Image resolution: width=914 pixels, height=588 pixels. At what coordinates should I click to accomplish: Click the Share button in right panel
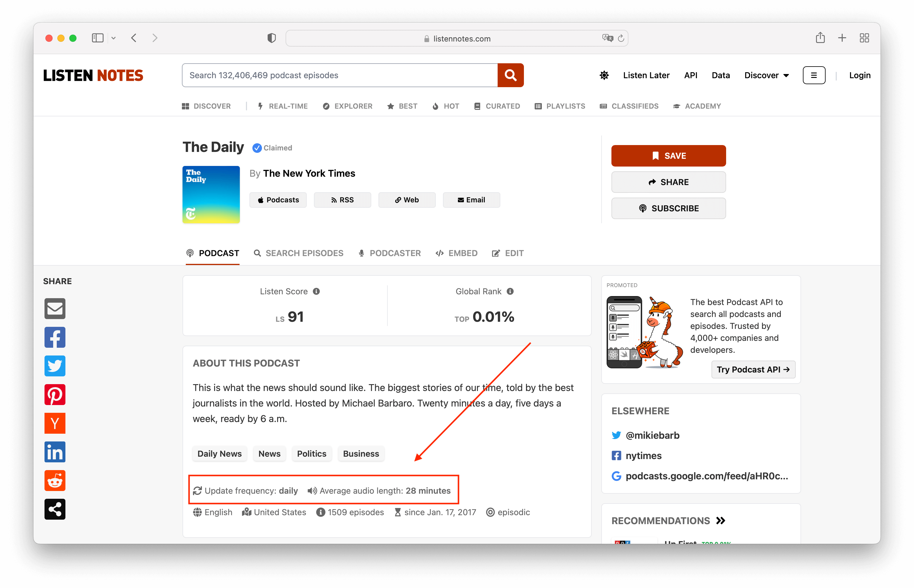coord(668,182)
